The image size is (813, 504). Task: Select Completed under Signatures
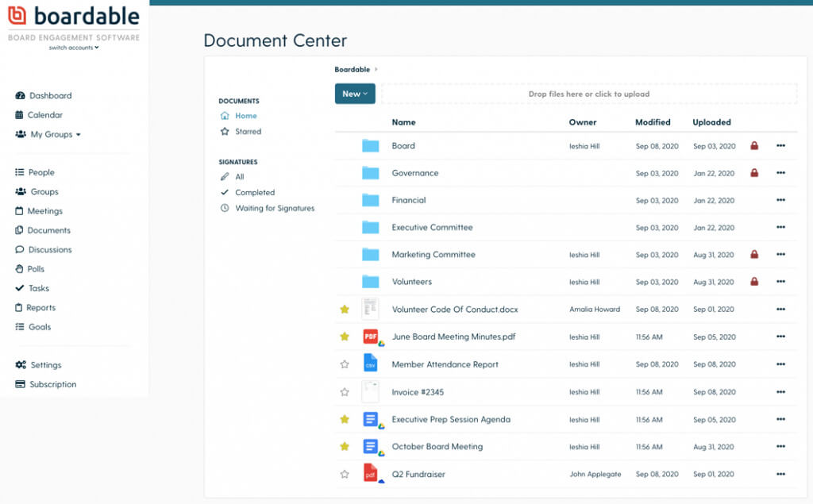coord(256,192)
